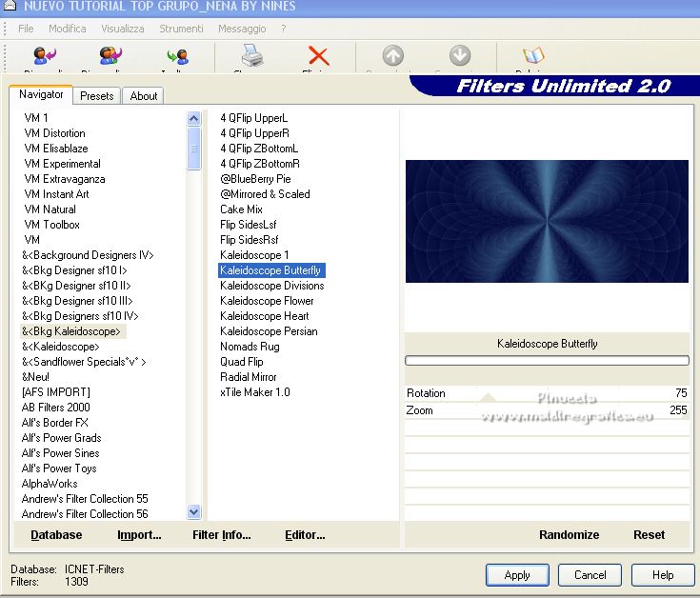Click the Reset button
Viewport: 700px width, 598px height.
649,534
